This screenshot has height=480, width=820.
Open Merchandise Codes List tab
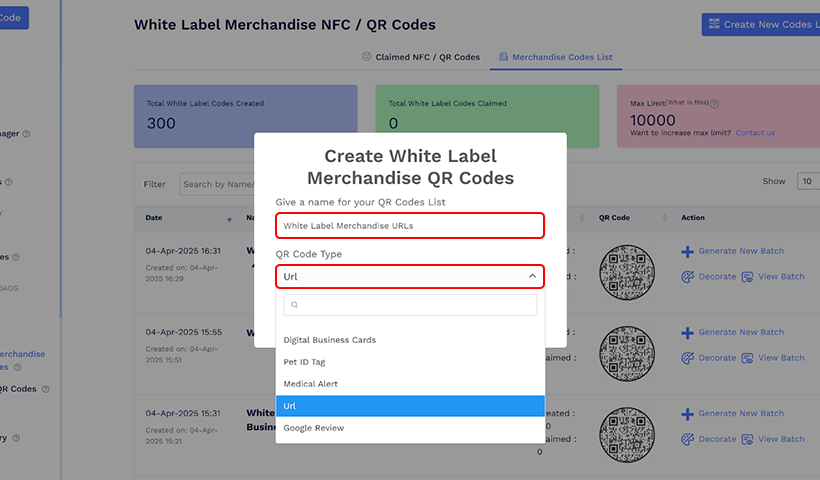click(x=556, y=57)
